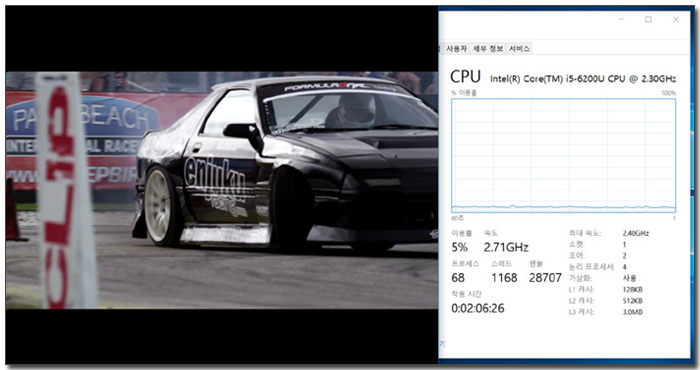Click the L3 cache 3.0MB value
The height and width of the screenshot is (370, 700).
pyautogui.click(x=632, y=312)
